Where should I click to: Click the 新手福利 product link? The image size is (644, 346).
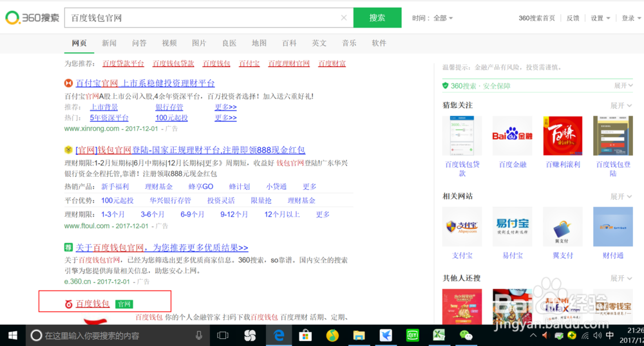point(115,187)
